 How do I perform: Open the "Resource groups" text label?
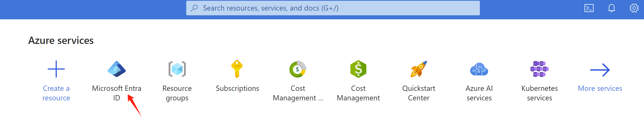[177, 93]
